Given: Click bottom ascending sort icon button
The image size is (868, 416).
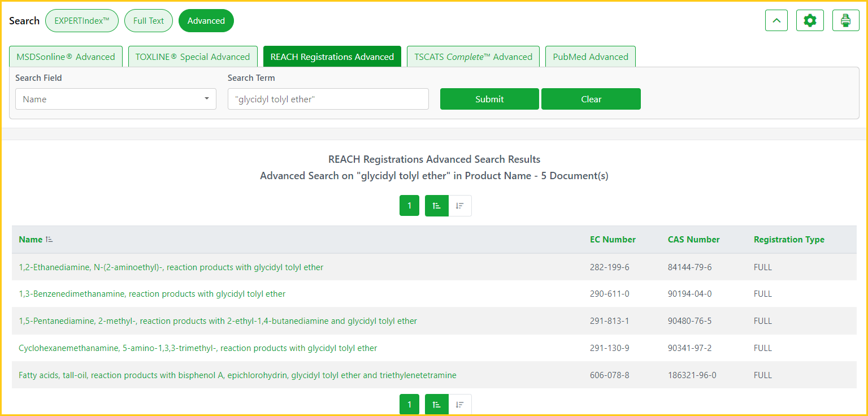Looking at the screenshot, I should pos(436,405).
